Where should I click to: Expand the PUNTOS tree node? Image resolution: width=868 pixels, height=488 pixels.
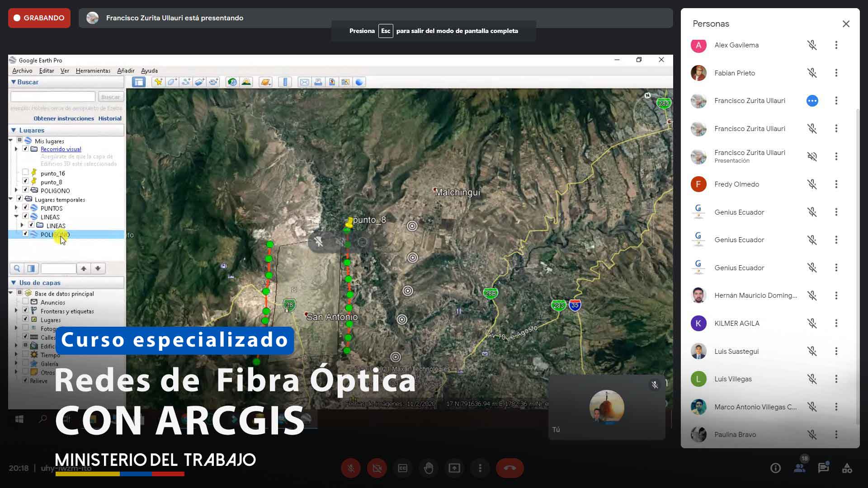point(16,207)
